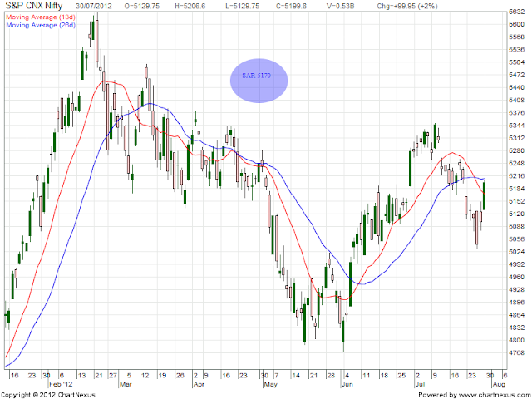Click the 5024 price axis label
This screenshot has height=399, width=532.
click(x=517, y=252)
